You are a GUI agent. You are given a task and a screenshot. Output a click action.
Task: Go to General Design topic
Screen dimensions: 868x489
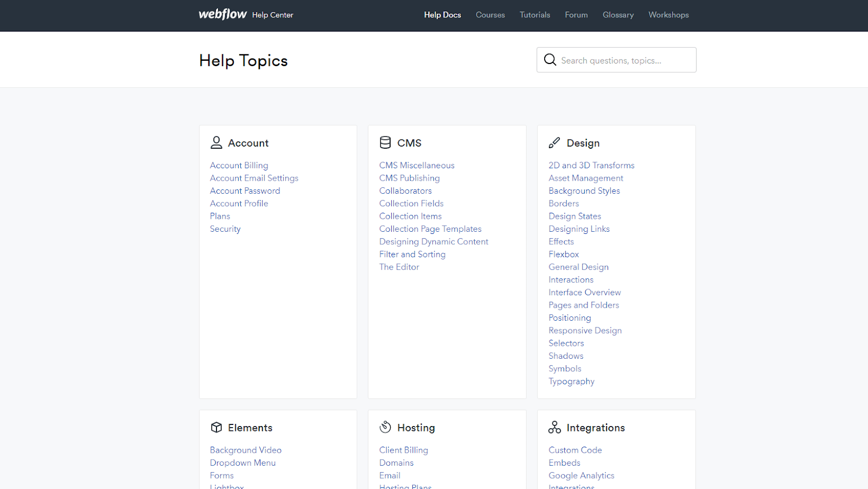tap(578, 267)
